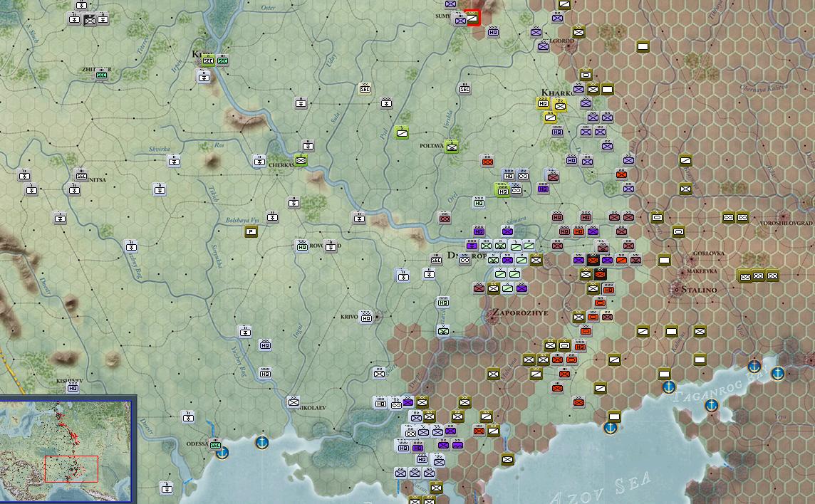The width and height of the screenshot is (815, 504).
Task: Select the red armored counter east of Poltava
Action: [x=487, y=162]
